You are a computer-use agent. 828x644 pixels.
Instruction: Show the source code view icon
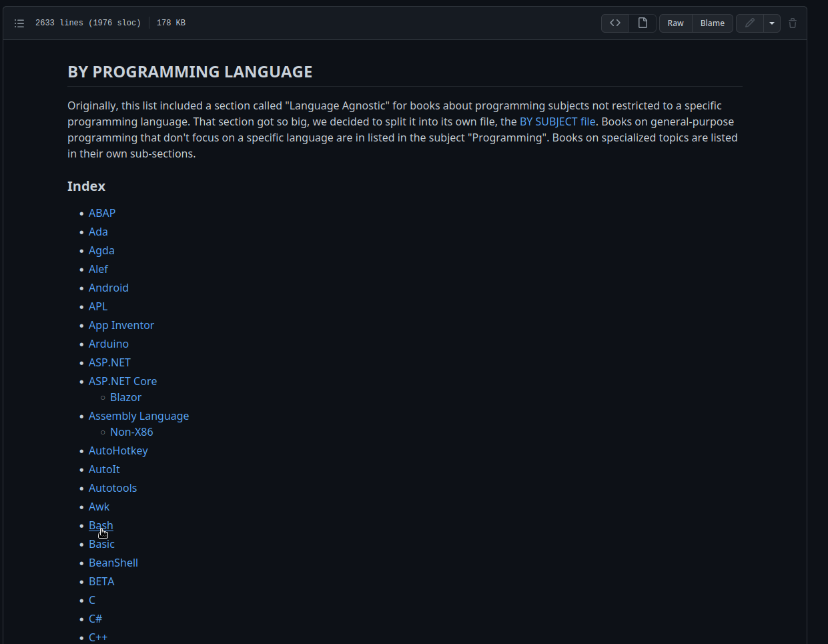[x=615, y=23]
